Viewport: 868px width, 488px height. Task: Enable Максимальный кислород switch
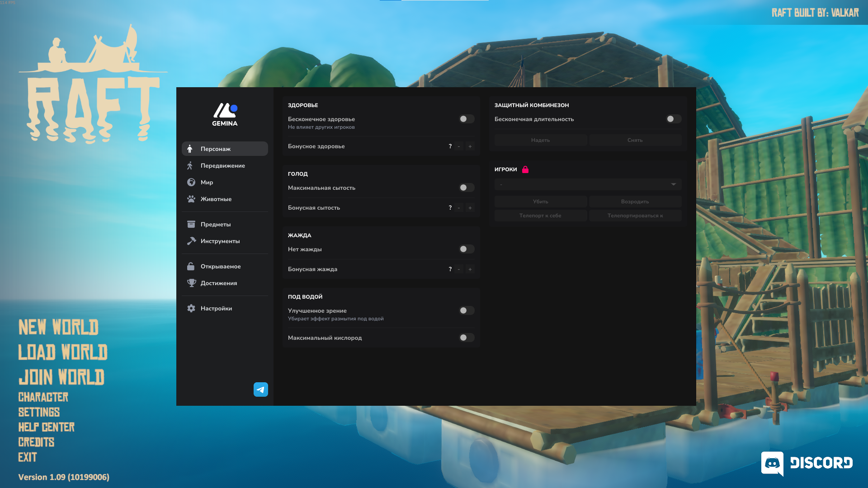click(467, 338)
